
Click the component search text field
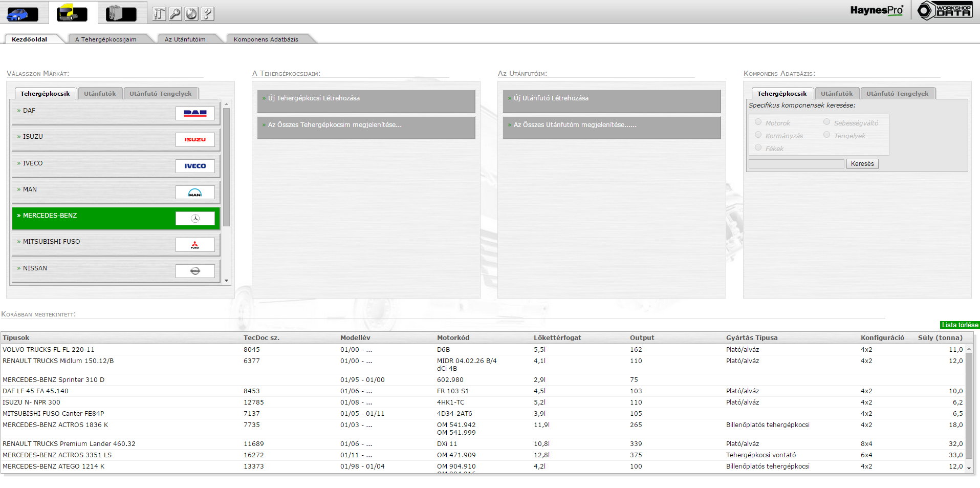click(796, 164)
